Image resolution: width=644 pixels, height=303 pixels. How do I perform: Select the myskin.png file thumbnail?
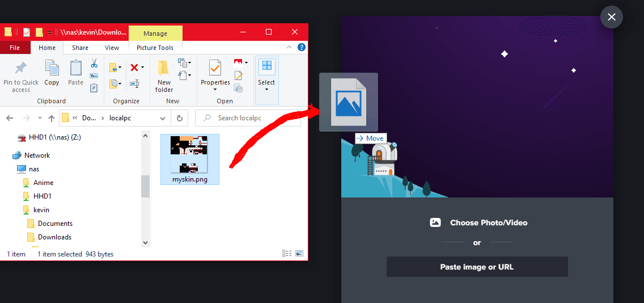point(190,159)
